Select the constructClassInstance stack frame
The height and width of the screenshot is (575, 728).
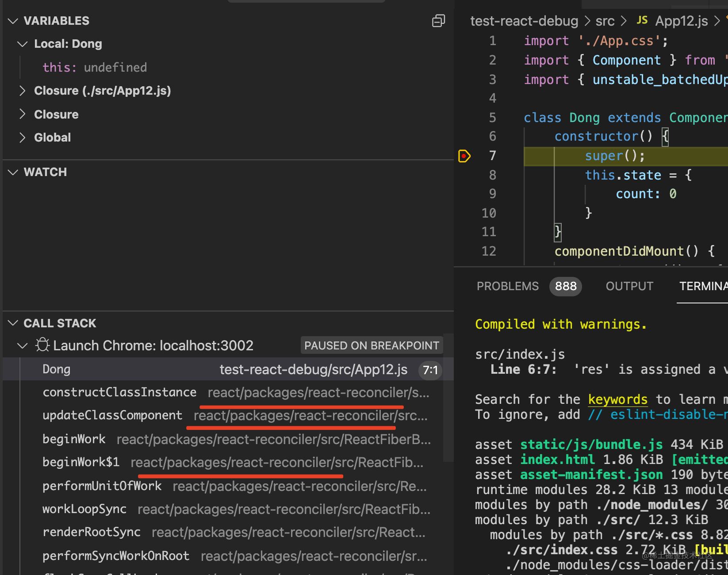tap(119, 392)
